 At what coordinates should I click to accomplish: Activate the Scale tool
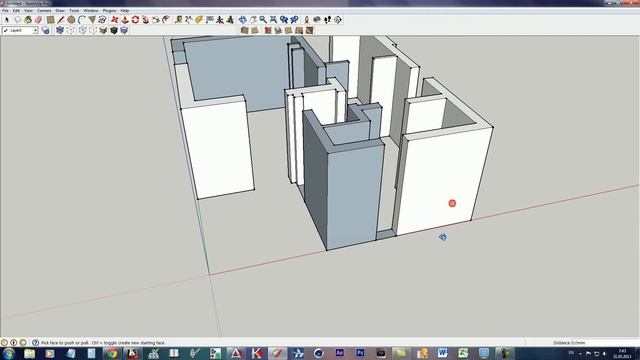point(156,20)
